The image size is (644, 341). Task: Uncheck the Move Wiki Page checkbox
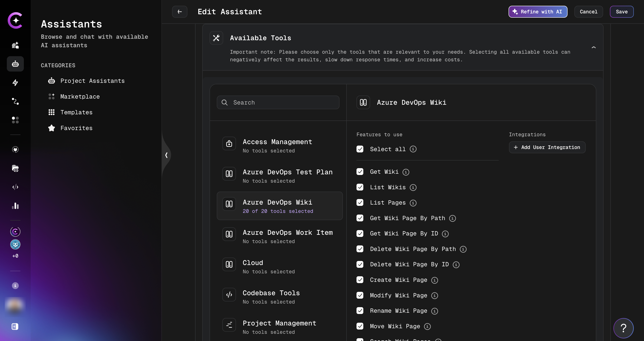[360, 326]
